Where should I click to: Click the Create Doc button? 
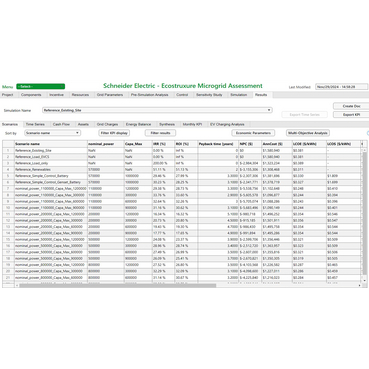pos(351,106)
